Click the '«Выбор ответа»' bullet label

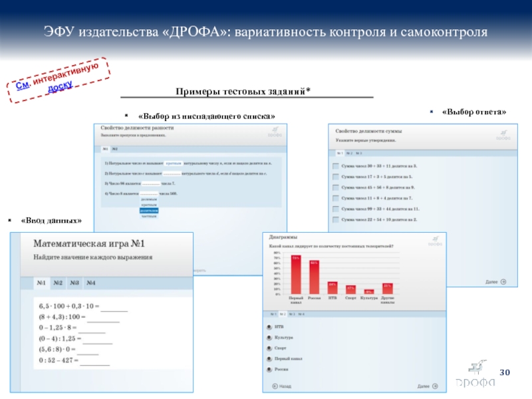click(x=474, y=112)
